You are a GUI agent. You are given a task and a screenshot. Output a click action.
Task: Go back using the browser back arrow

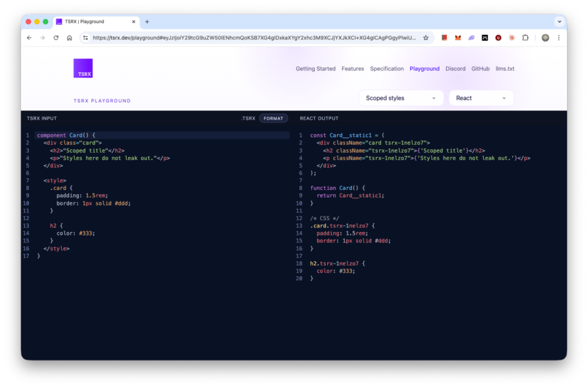pyautogui.click(x=30, y=38)
